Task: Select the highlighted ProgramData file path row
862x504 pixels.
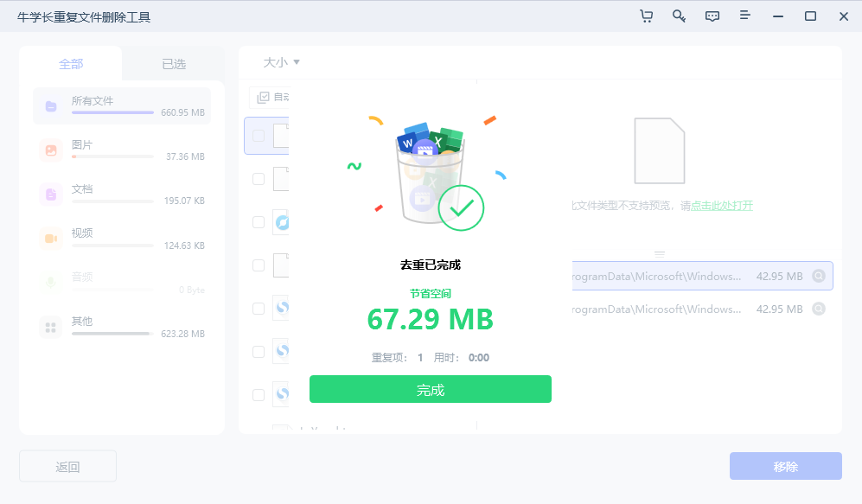Action: pyautogui.click(x=703, y=276)
